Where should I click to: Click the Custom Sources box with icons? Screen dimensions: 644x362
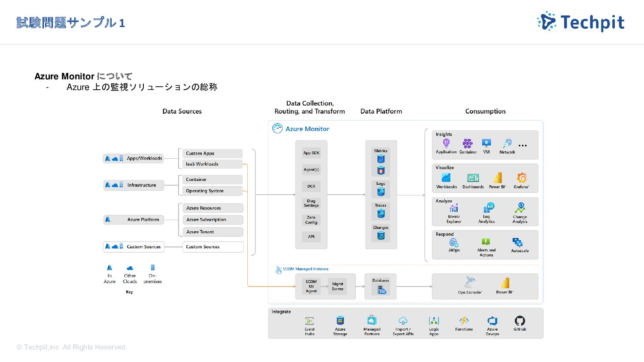tap(134, 247)
